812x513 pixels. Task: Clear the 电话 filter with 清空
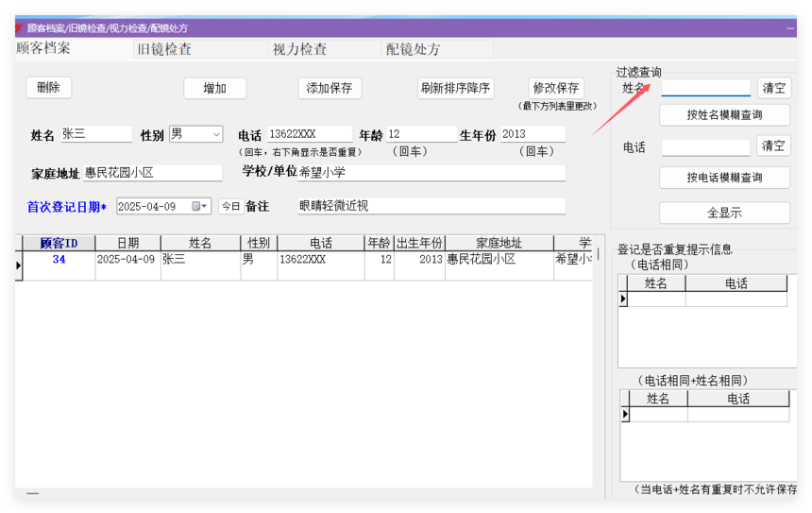click(773, 145)
